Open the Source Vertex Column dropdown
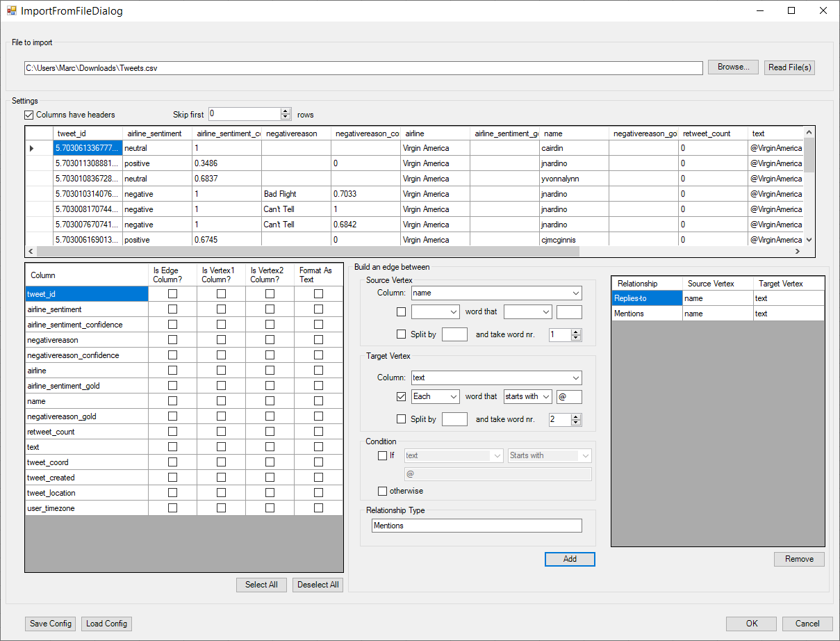The width and height of the screenshot is (840, 641). coord(576,293)
